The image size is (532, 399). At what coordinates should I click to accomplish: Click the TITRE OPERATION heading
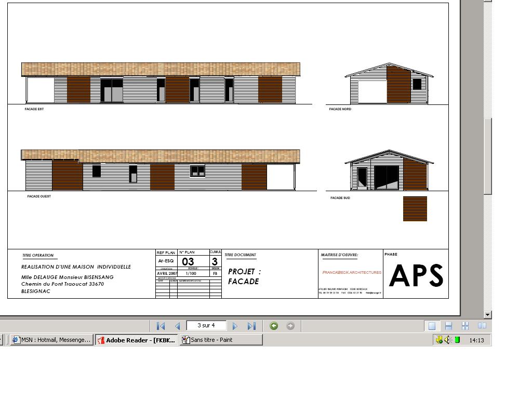pyautogui.click(x=38, y=255)
